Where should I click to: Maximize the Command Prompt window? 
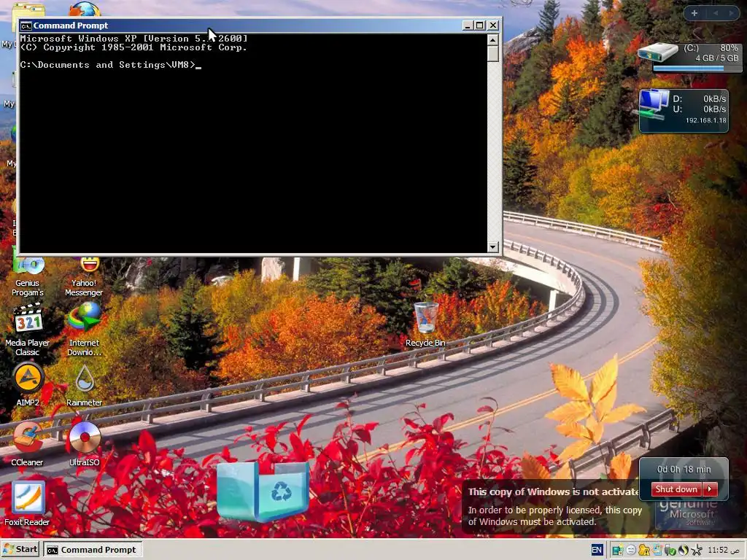(480, 26)
